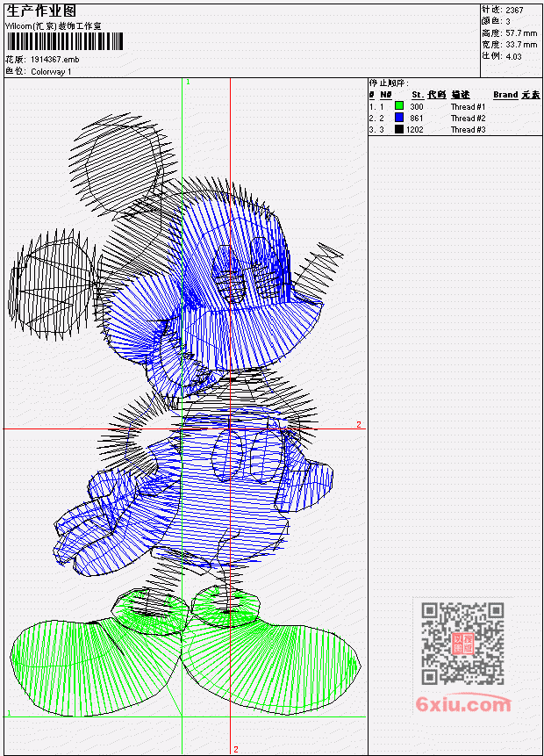Click stitch count value 300
Image resolution: width=544 pixels, height=756 pixels.
pos(416,106)
